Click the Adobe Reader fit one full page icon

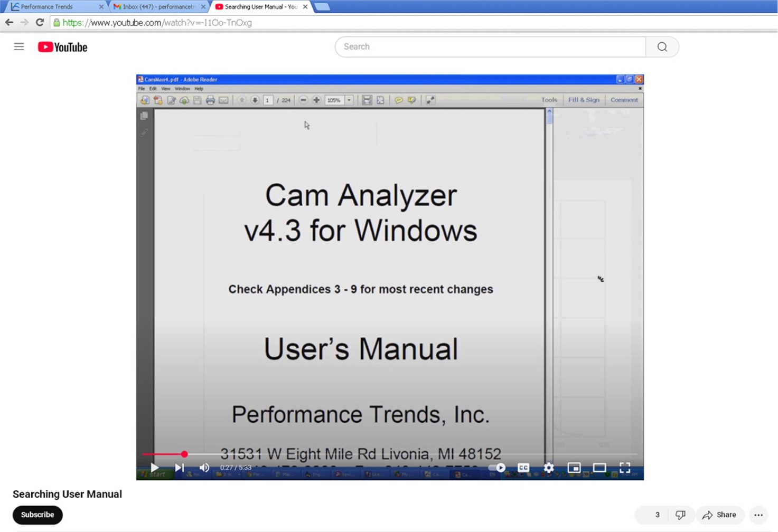tap(380, 100)
